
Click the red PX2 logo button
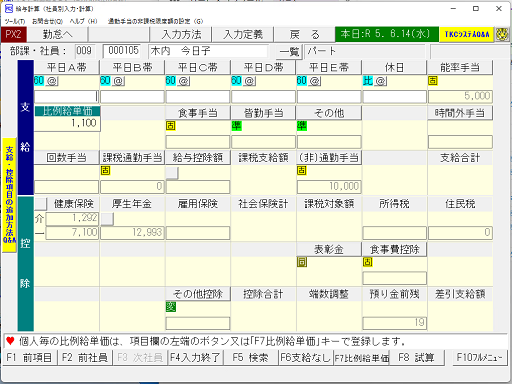coord(13,34)
